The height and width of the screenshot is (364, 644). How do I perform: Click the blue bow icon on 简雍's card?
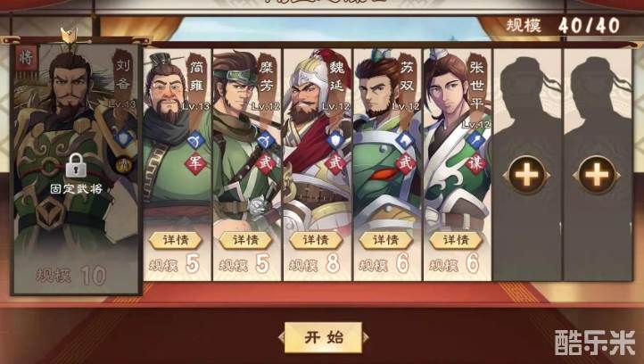[195, 141]
